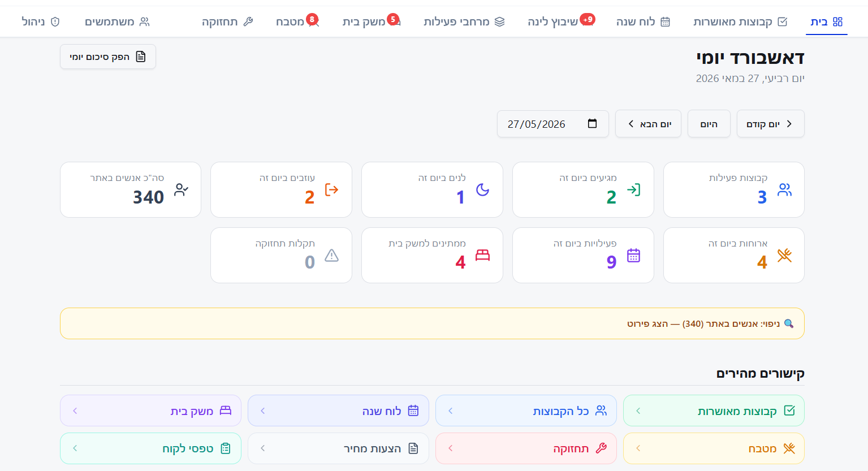The width and height of the screenshot is (868, 471).
Task: Click the home grid icon in navigation
Action: [838, 21]
